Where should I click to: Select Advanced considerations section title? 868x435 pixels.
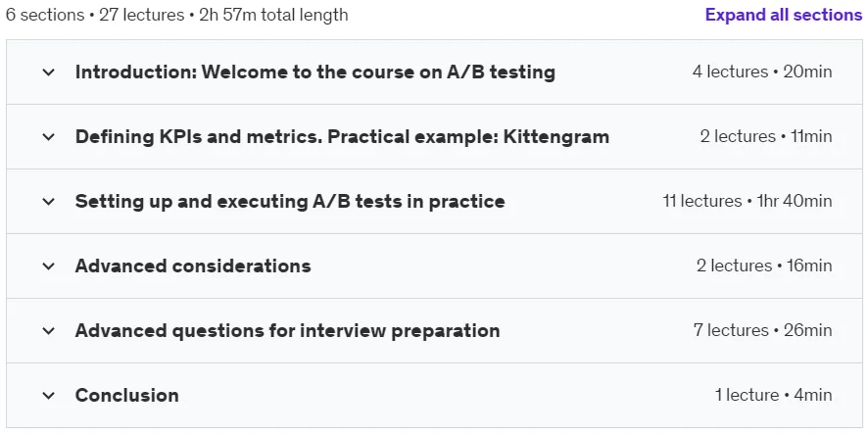193,266
